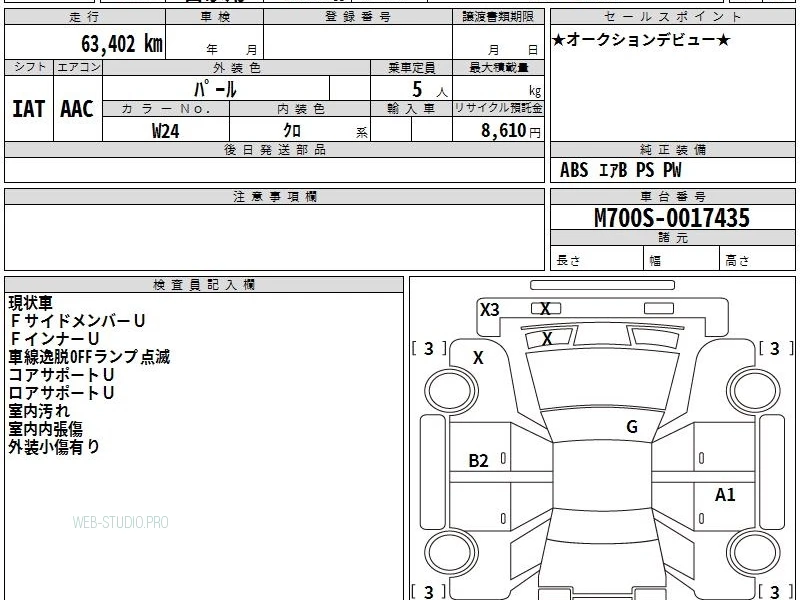
Task: Click the X3 damage mark on diagram
Action: [x=490, y=310]
